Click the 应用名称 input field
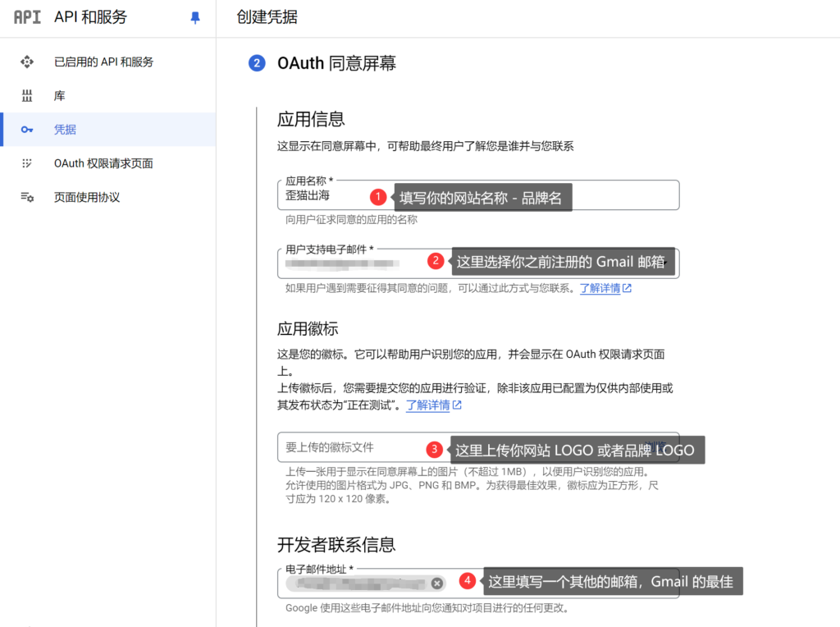The image size is (840, 627). pyautogui.click(x=478, y=195)
